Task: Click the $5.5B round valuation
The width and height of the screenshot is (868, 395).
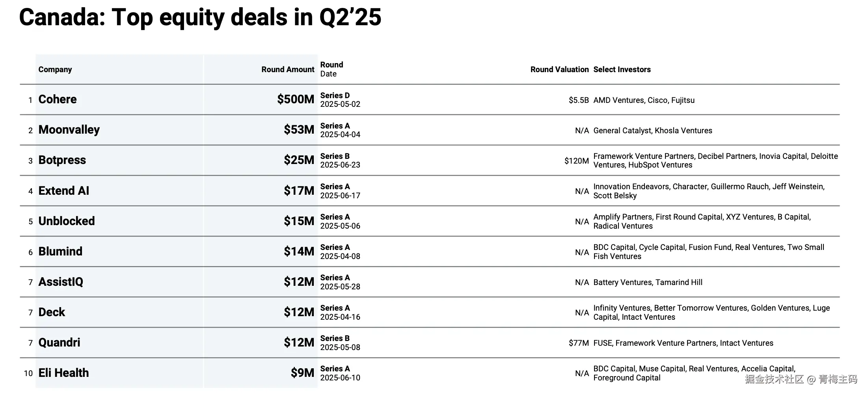Action: (x=578, y=101)
